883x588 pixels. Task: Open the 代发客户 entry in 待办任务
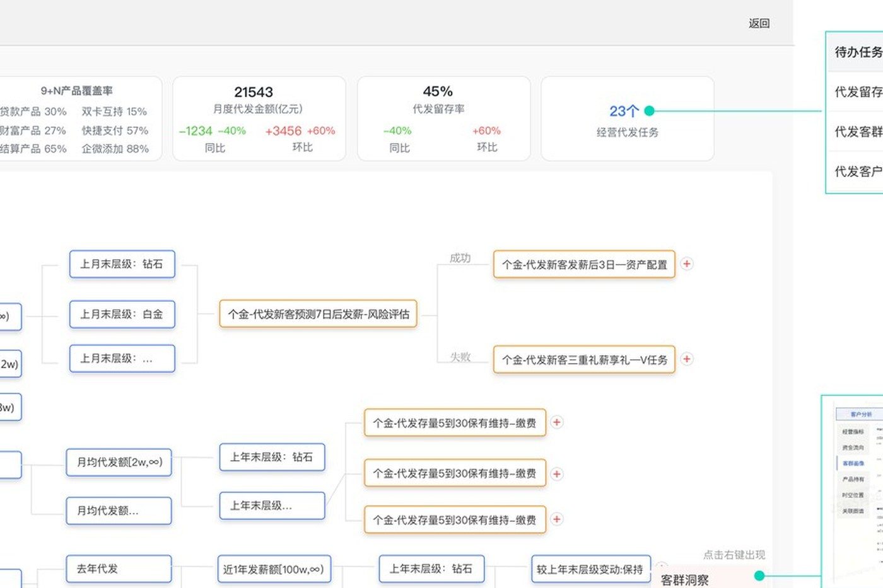tap(858, 171)
